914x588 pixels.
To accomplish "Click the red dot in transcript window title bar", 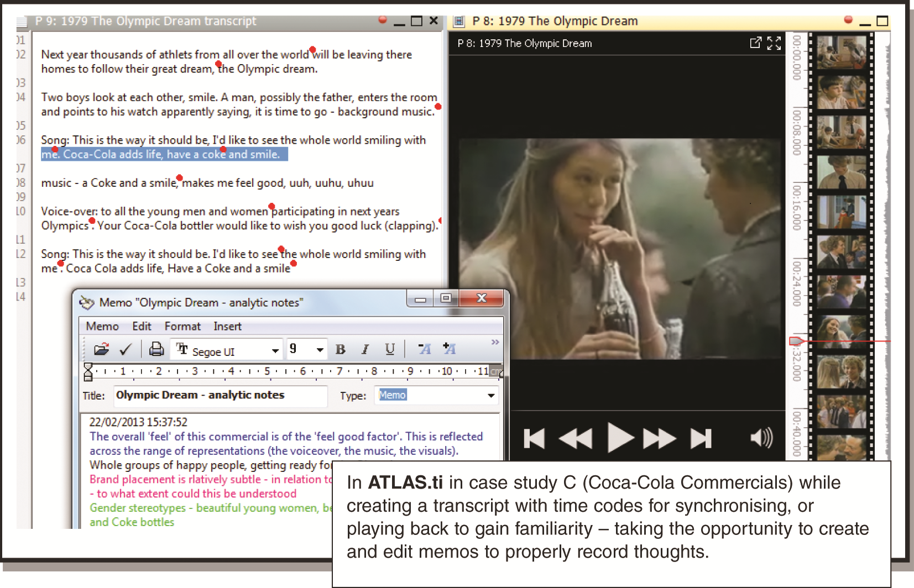I will 382,19.
